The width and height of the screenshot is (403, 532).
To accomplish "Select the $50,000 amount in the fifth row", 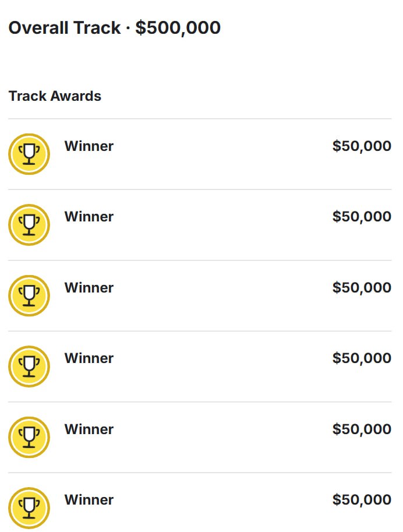I will [x=362, y=429].
